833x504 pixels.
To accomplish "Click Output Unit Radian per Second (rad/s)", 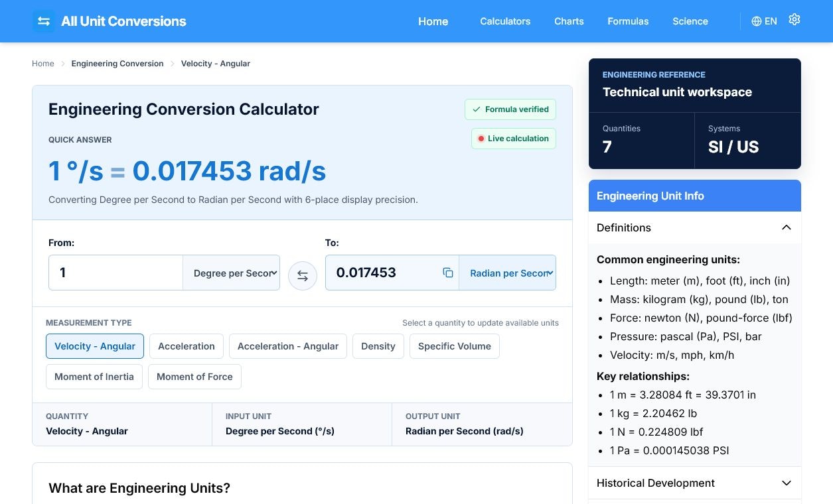I will click(465, 431).
